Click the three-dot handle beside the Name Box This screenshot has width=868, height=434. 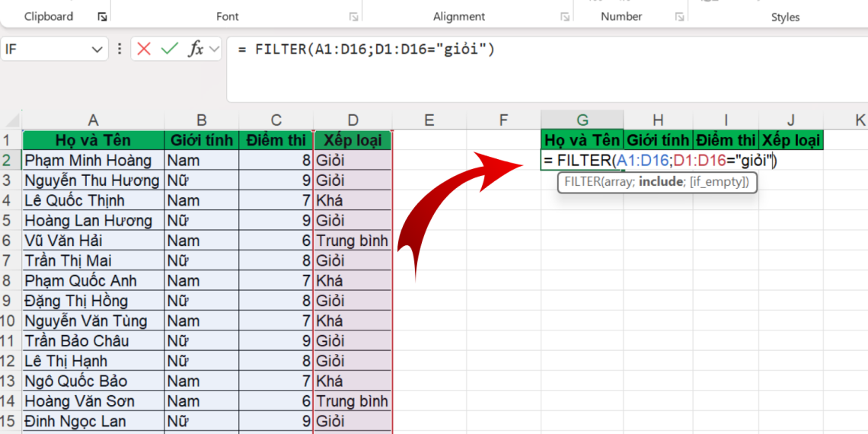tap(120, 49)
